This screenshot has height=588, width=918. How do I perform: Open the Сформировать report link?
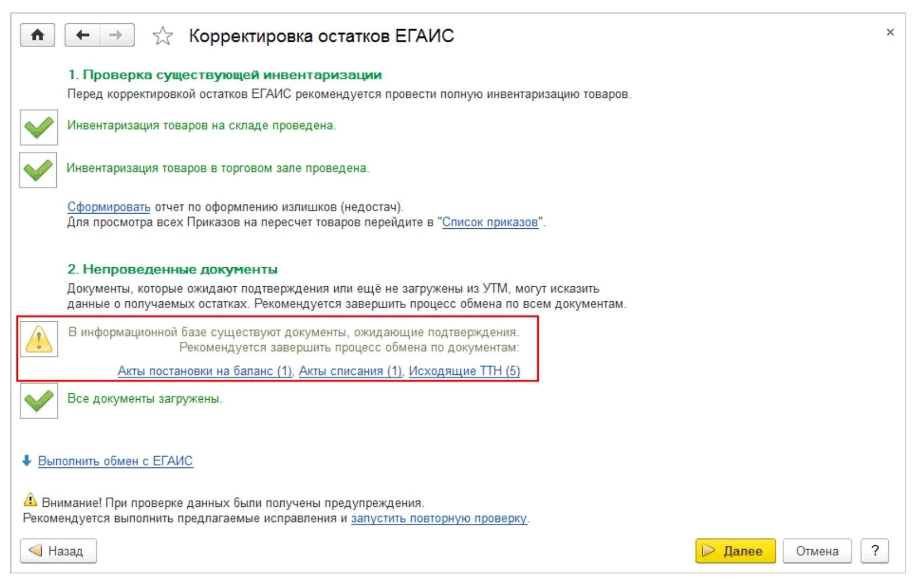click(x=109, y=207)
